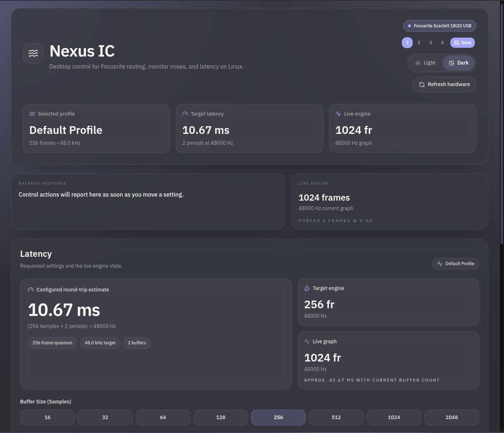Select buffer size 16
Viewport: 504px width, 433px height.
coord(47,417)
